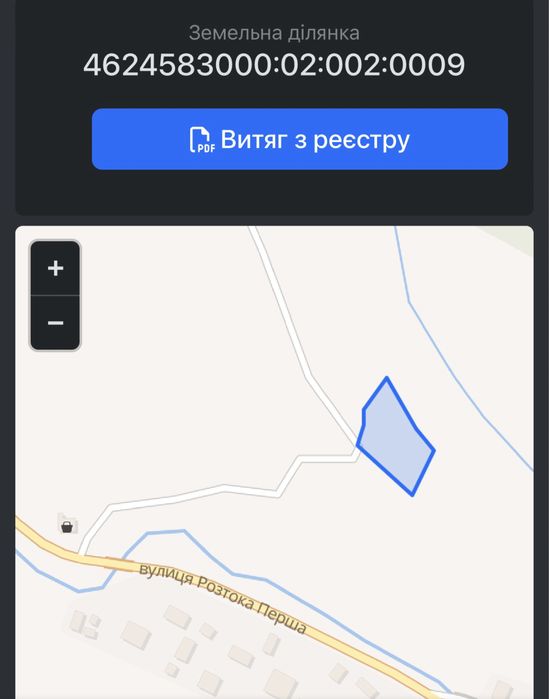The image size is (549, 699).
Task: Open the shop basket marker on map
Action: tap(67, 526)
